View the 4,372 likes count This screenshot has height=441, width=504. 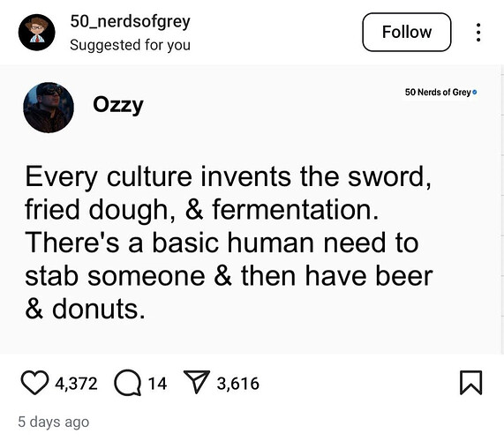(x=76, y=384)
